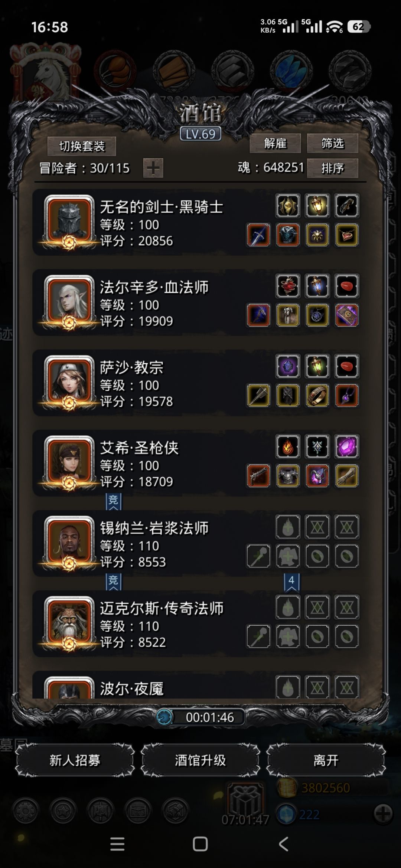This screenshot has width=401, height=868.
Task: Select 无名的剑士·黑骑士's sword weapon icon
Action: (x=258, y=235)
